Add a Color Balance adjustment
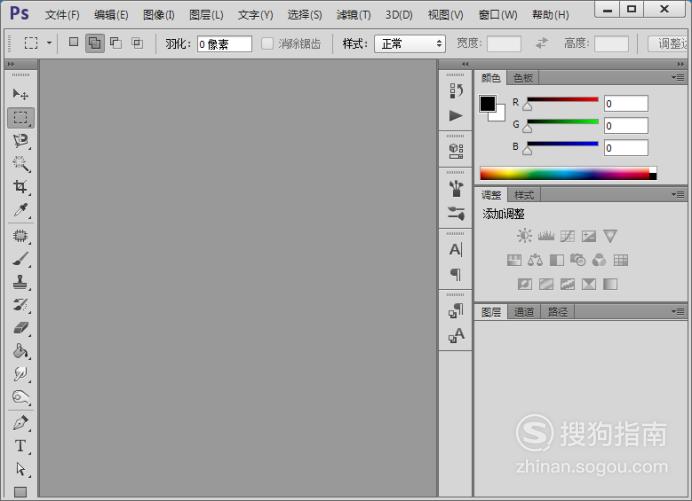This screenshot has height=501, width=692. coord(535,260)
